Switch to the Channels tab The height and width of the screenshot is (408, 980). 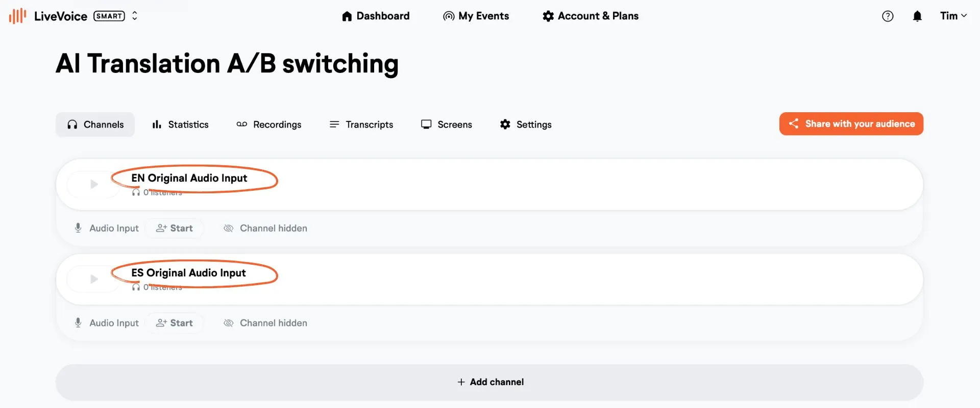95,124
